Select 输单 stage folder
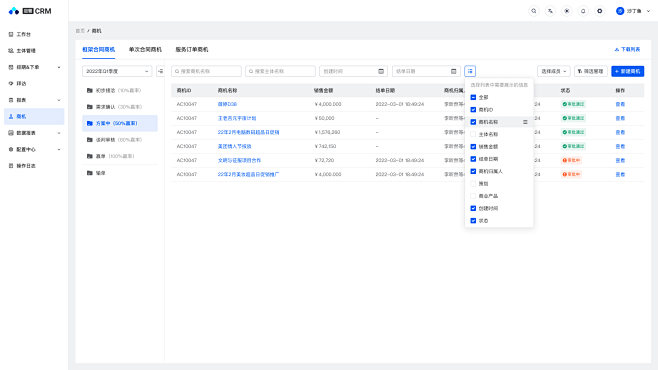 [x=120, y=173]
